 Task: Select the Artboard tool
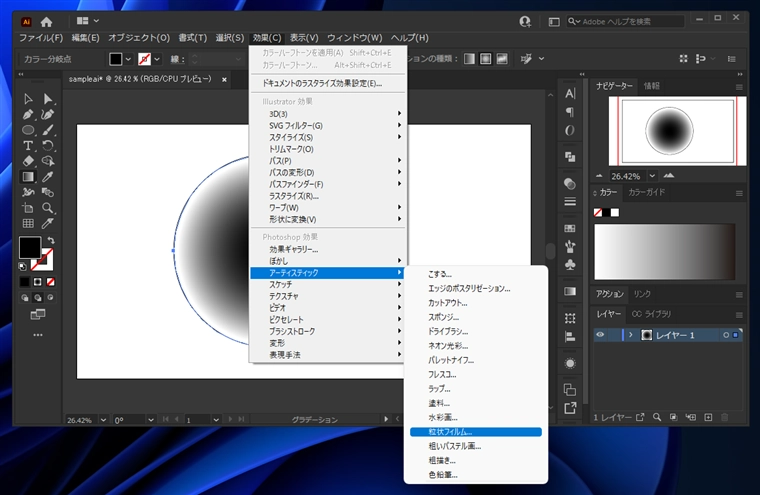(x=28, y=208)
